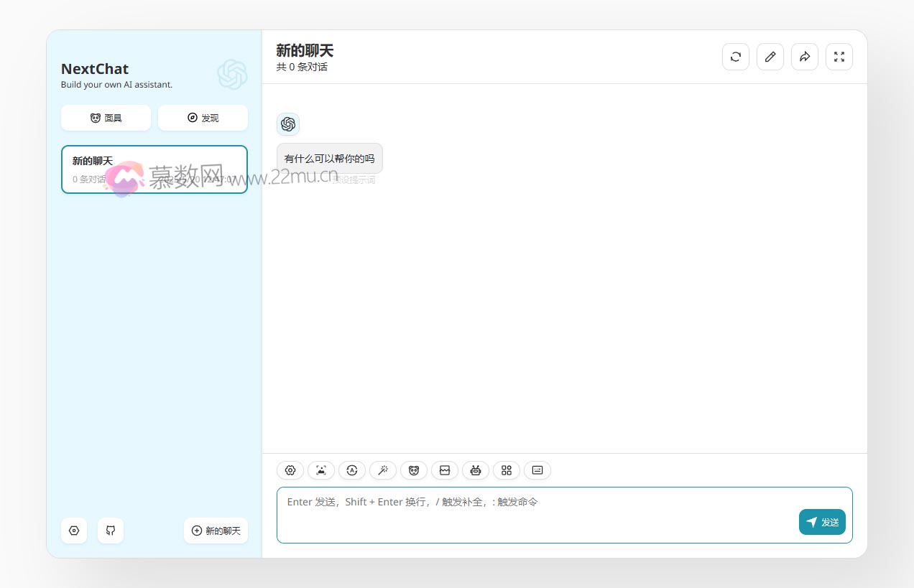Click the keyboard shortcuts icon

(x=537, y=470)
